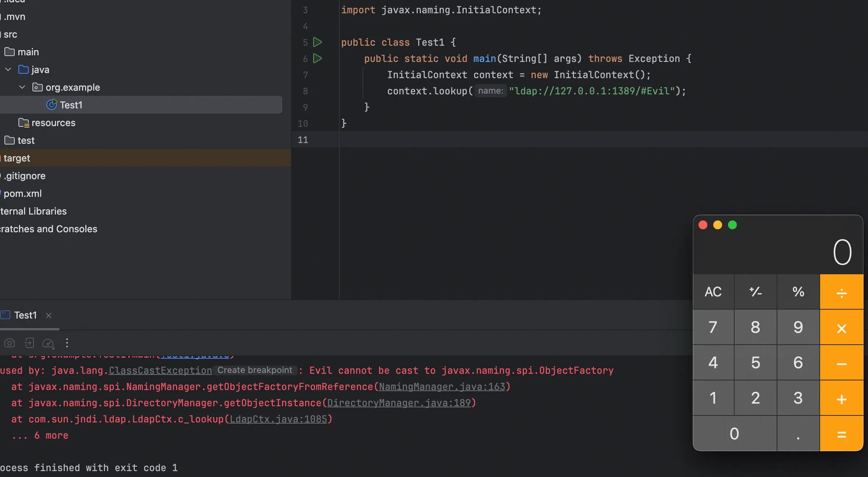Select the pom.xml file
Viewport: 868px width, 477px height.
click(x=22, y=194)
